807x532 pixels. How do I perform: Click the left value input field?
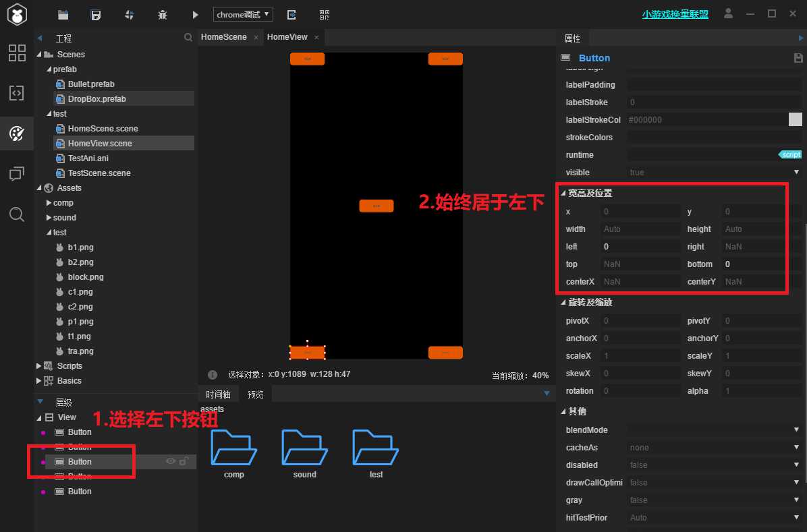641,247
